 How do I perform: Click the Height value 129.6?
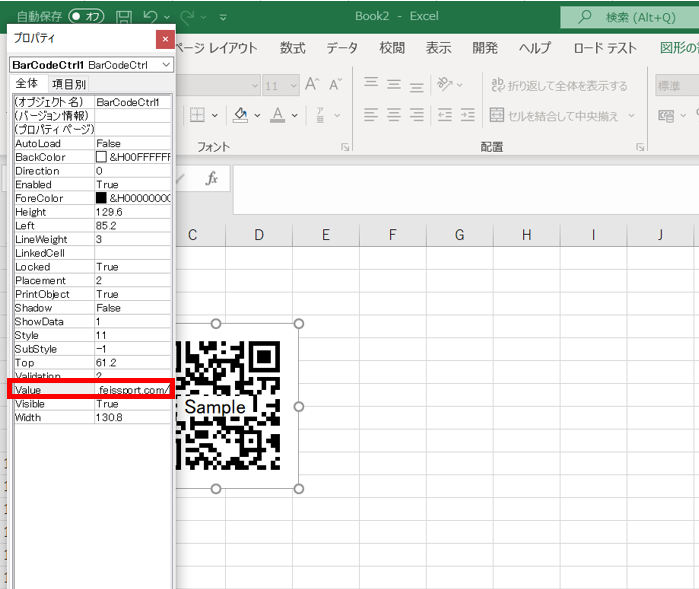(x=133, y=212)
